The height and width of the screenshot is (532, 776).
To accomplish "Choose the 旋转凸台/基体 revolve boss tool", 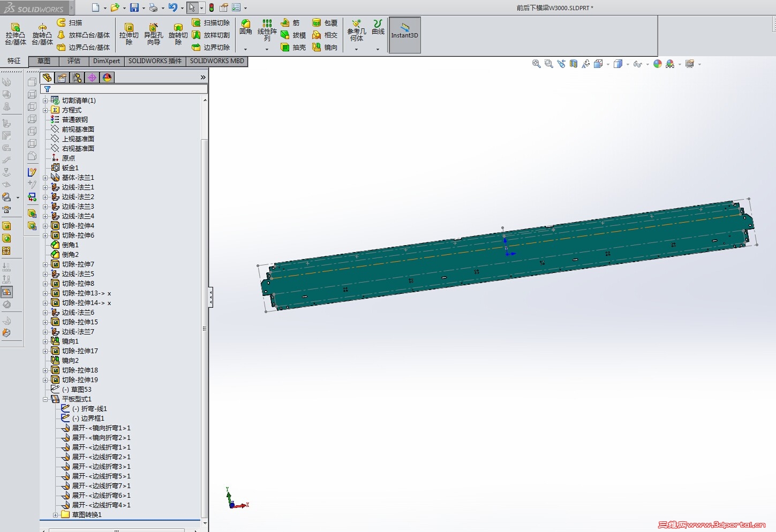I will tap(42, 34).
